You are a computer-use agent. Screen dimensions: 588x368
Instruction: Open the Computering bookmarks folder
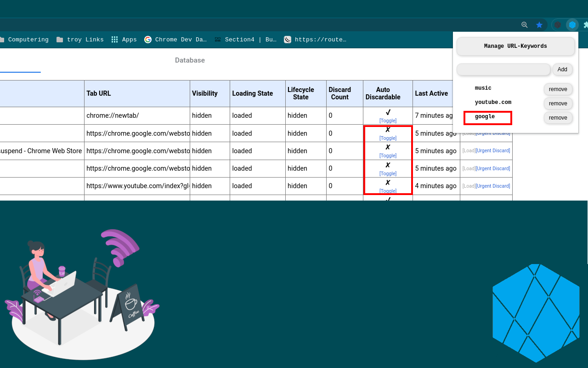point(24,40)
